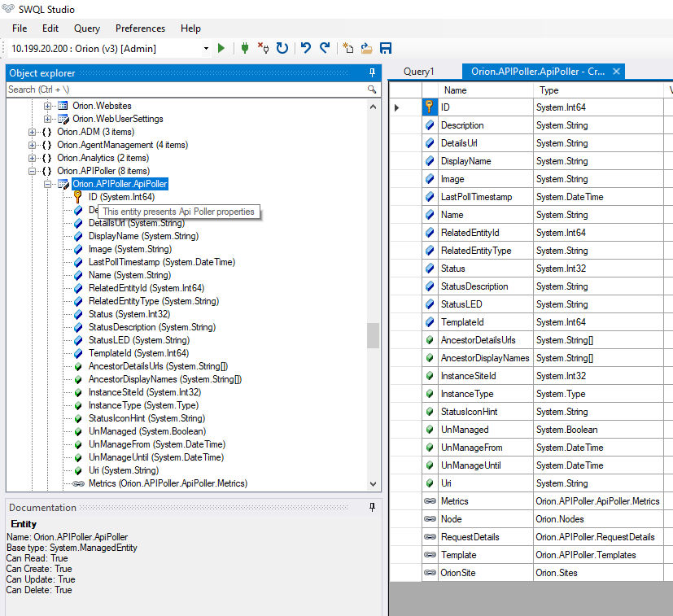
Task: Select LastPollTimestamp (System.DateTime) tree item
Action: (162, 262)
